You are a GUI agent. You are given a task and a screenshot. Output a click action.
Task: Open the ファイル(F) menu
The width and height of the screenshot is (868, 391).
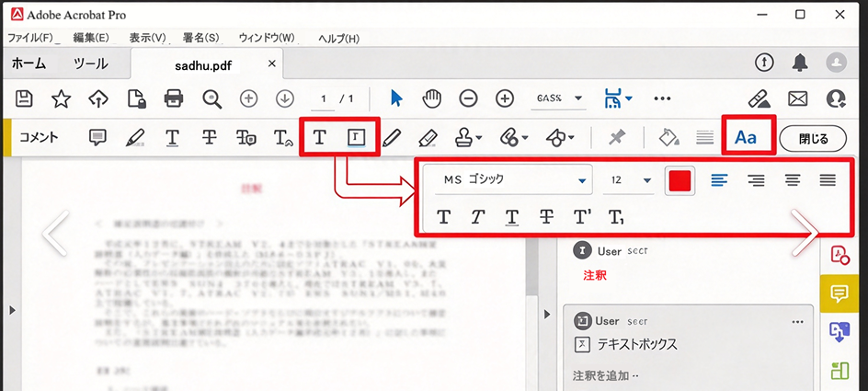click(x=30, y=39)
